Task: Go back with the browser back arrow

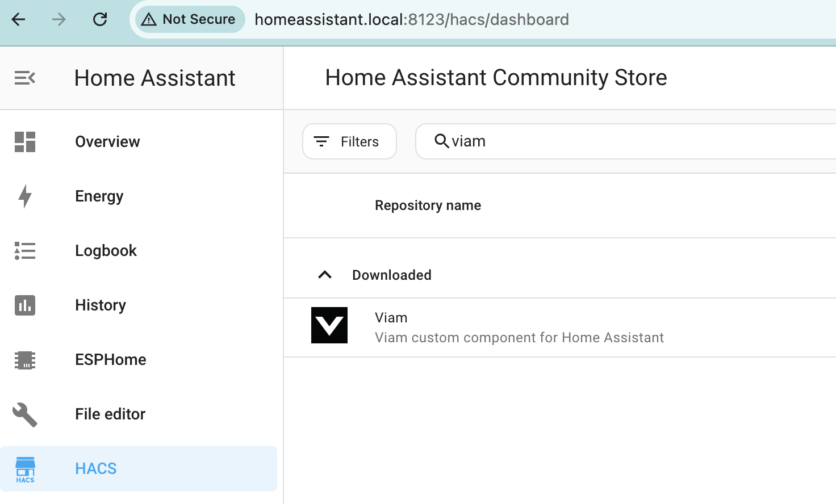Action: [19, 19]
